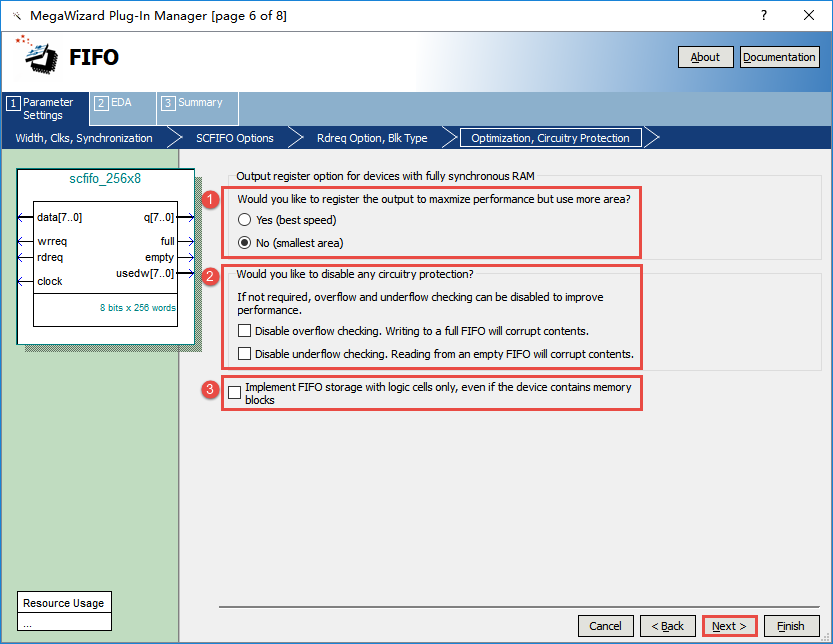Switch to the Parameter Settings tab
The width and height of the screenshot is (833, 644).
pyautogui.click(x=45, y=108)
